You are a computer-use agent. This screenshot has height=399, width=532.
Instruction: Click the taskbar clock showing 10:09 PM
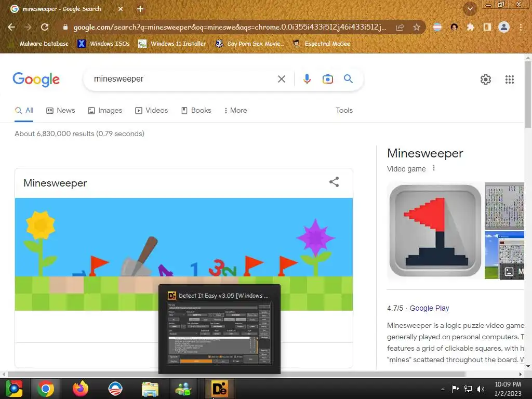(508, 389)
